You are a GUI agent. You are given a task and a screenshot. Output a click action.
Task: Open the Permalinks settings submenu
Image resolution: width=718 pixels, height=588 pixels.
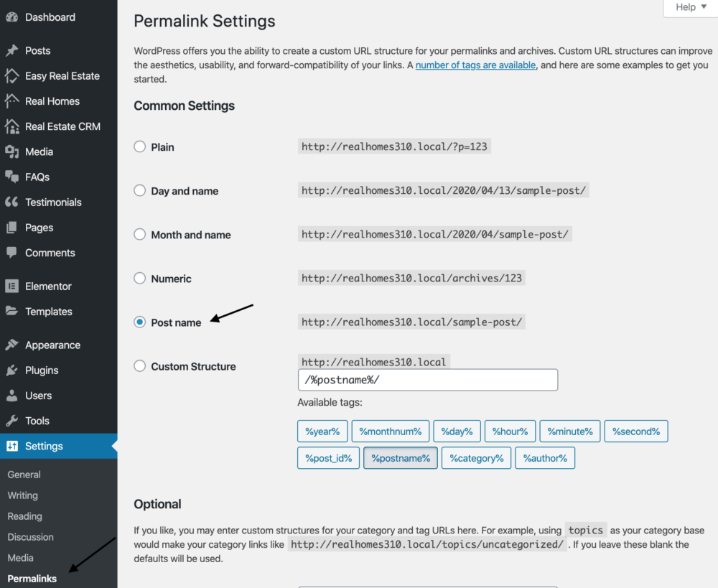[x=32, y=579]
